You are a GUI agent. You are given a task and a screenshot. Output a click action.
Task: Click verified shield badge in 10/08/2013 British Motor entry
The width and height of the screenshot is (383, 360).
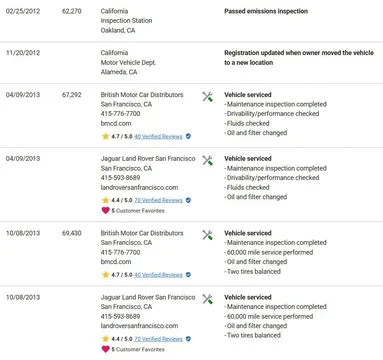(x=188, y=275)
